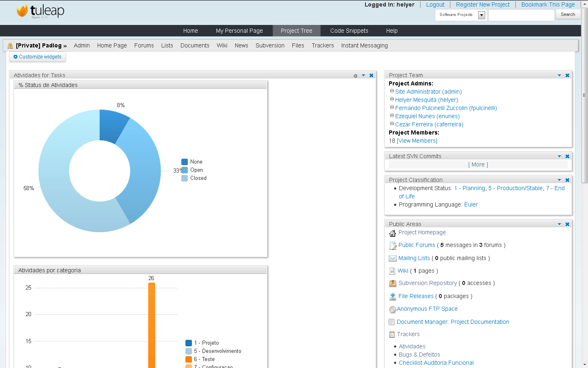Open the Trackers tab
588x368 pixels.
click(x=323, y=45)
